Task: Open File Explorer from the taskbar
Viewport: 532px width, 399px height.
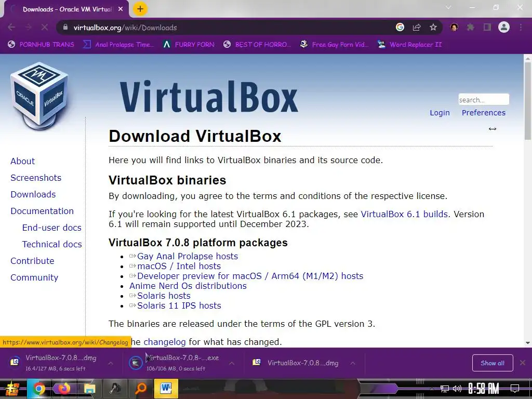Action: (x=89, y=389)
